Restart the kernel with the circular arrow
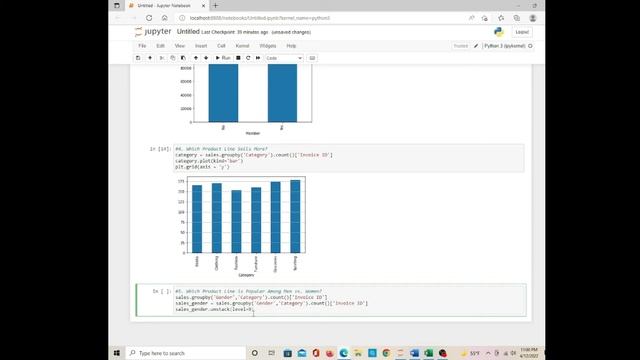 (x=248, y=58)
